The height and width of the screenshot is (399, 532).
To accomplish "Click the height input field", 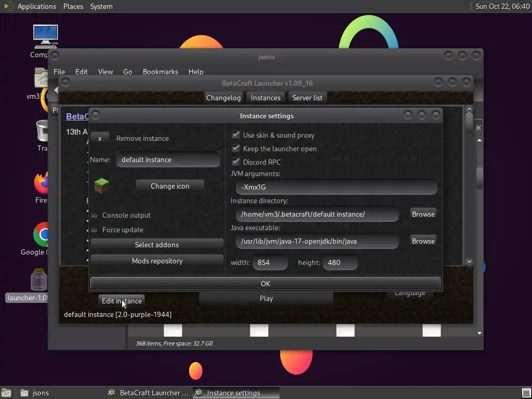I will click(x=340, y=262).
